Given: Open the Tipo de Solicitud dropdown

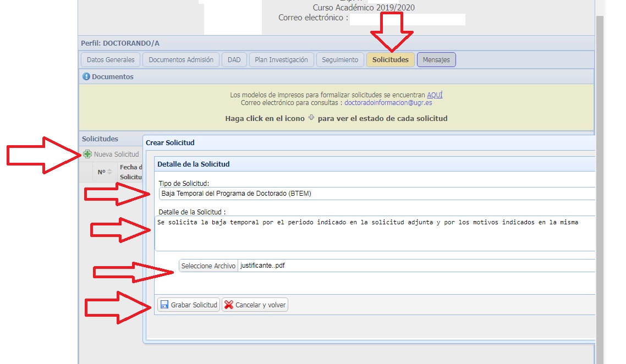Looking at the screenshot, I should (377, 194).
